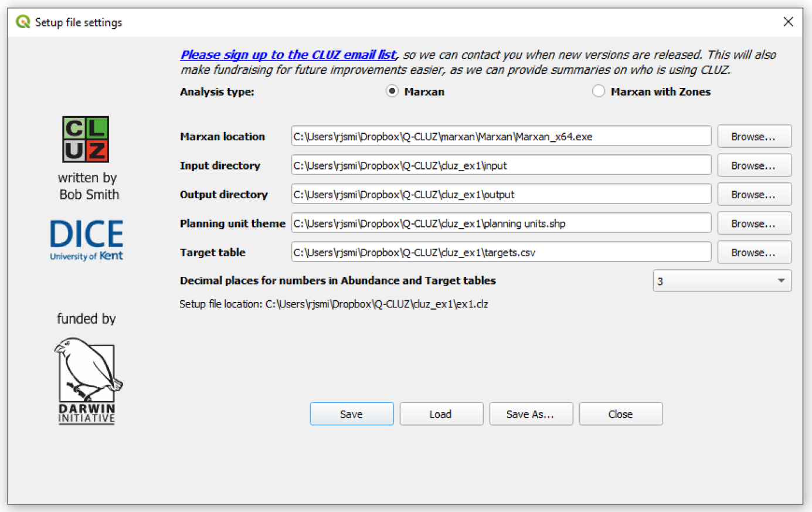Screen dimensions: 812x512
Task: Click the Darwin Initiative bird logo
Action: [87, 380]
